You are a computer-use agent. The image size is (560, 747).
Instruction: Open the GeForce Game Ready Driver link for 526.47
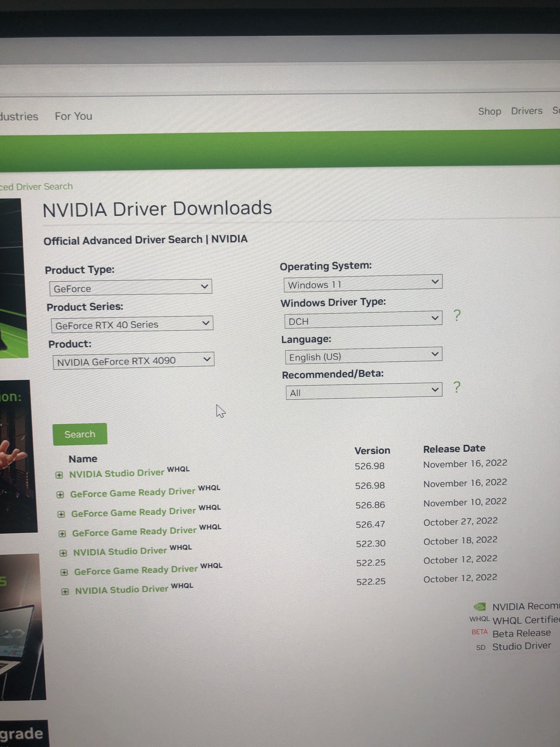click(x=134, y=532)
